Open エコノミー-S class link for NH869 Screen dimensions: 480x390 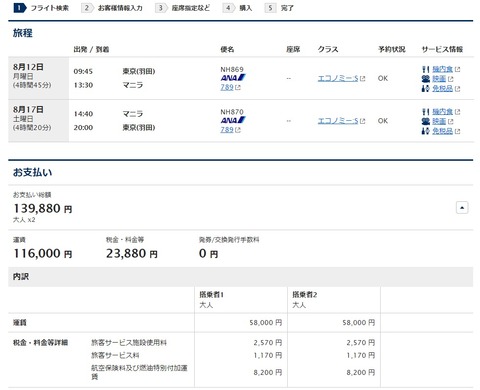pos(338,78)
